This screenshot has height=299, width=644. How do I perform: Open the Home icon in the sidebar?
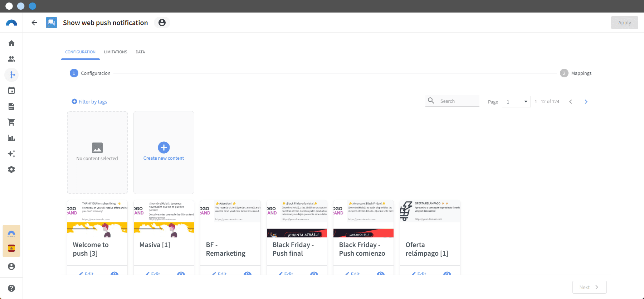coord(11,43)
